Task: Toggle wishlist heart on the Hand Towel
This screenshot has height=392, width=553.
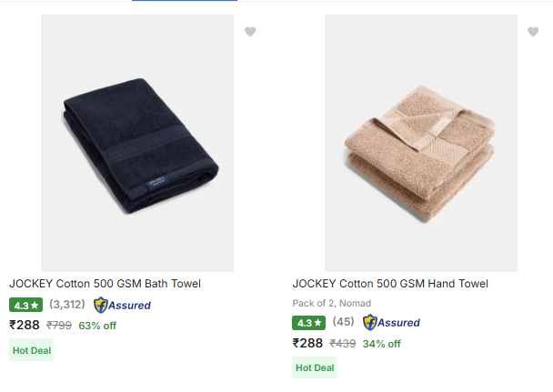Action: [533, 32]
